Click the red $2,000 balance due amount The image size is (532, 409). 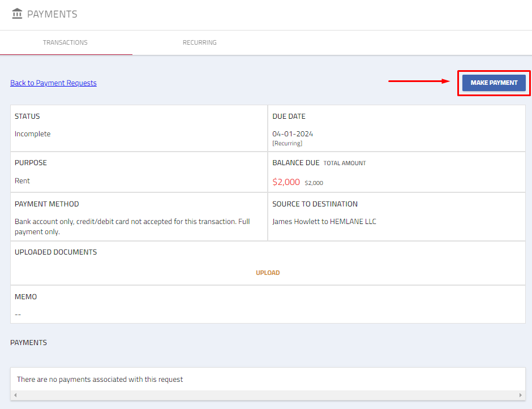tap(286, 182)
